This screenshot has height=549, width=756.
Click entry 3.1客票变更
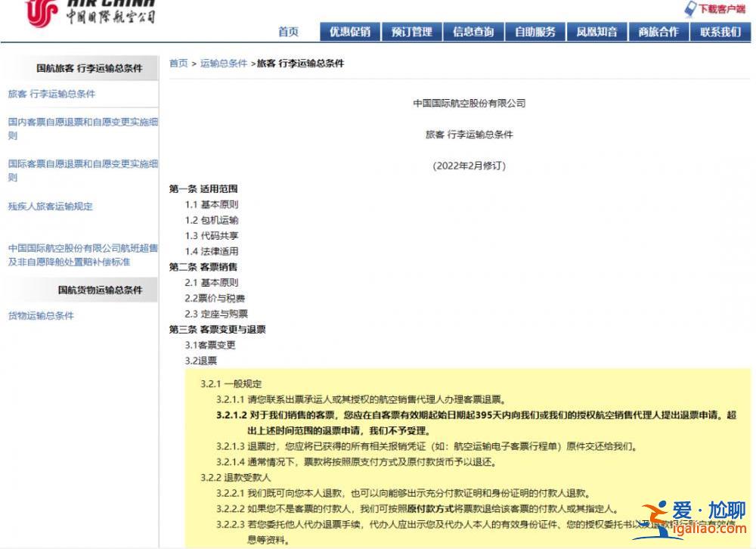(x=209, y=345)
